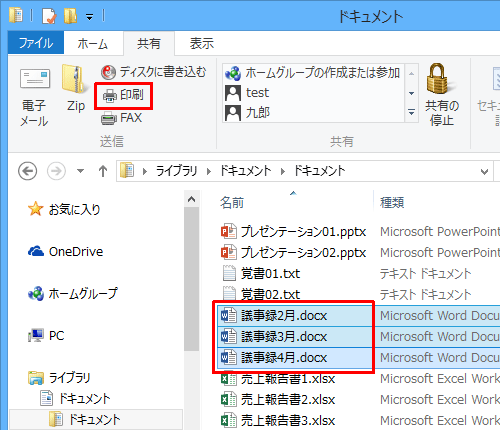
Task: Click the 印刷 (Print) icon in ribbon
Action: tap(110, 96)
